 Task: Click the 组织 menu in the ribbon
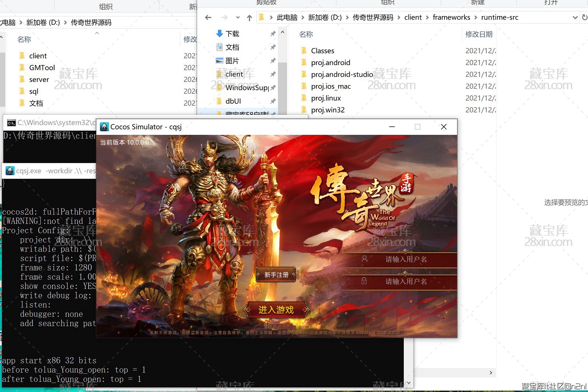387,3
